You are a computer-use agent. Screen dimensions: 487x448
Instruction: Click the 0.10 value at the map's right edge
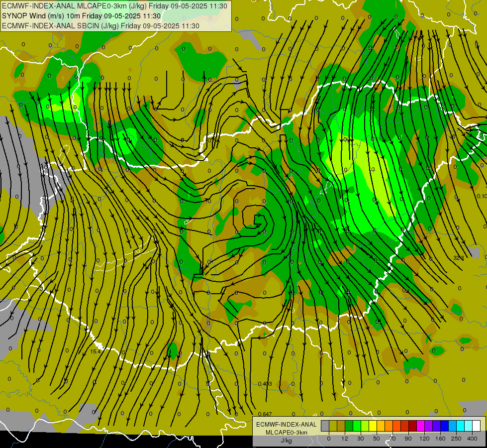click(482, 196)
